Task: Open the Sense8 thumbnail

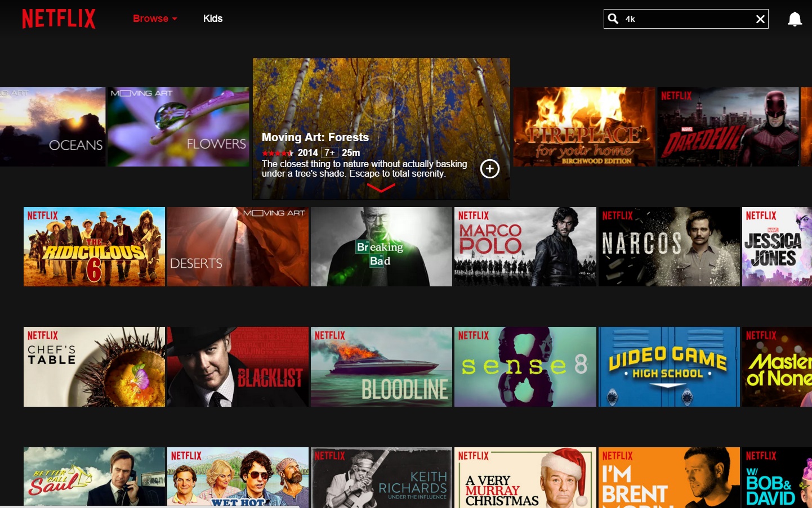Action: (x=525, y=367)
